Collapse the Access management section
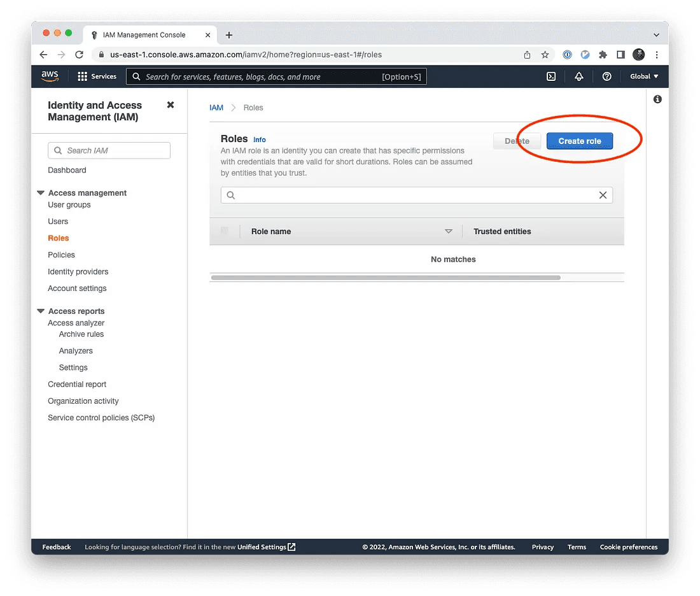This screenshot has width=700, height=596. tap(41, 192)
